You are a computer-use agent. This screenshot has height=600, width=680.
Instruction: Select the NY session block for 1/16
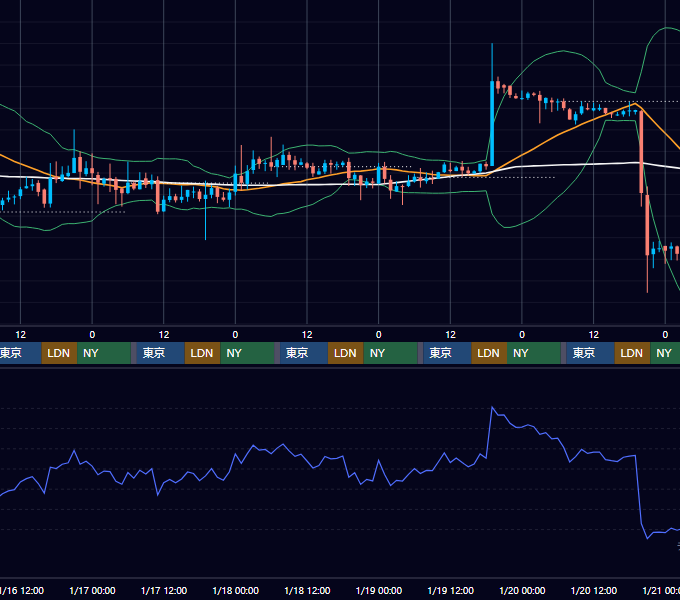[104, 353]
